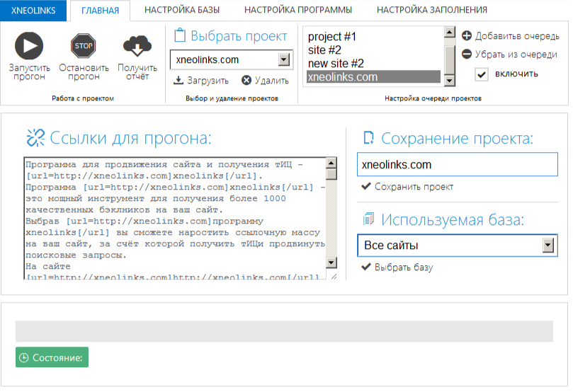This screenshot has width=573, height=392.
Task: Click the clock icon in the Состояние button
Action: 24,357
